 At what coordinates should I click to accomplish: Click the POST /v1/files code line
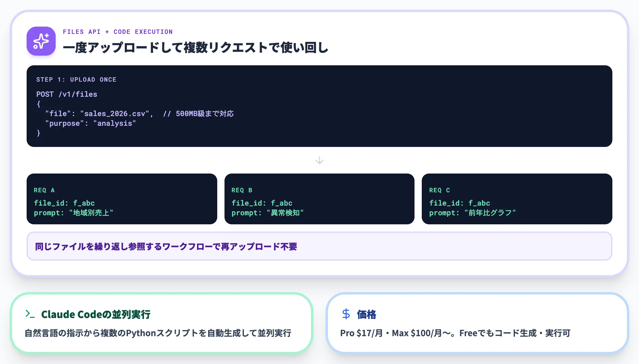tap(67, 94)
